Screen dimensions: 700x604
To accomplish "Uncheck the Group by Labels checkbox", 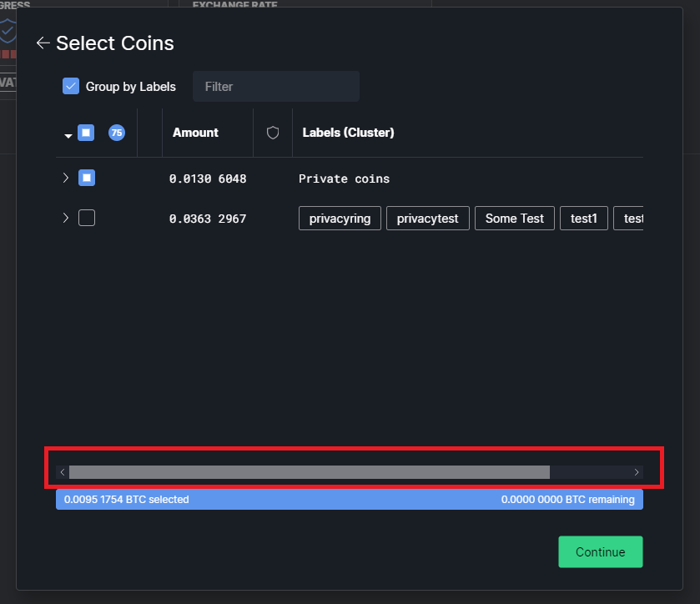I will (71, 86).
